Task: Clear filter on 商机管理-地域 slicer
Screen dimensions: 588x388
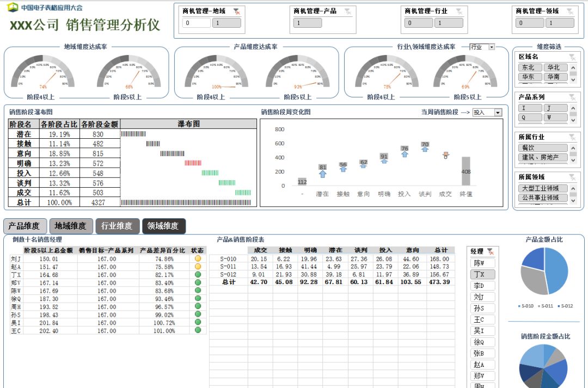Action: click(237, 11)
